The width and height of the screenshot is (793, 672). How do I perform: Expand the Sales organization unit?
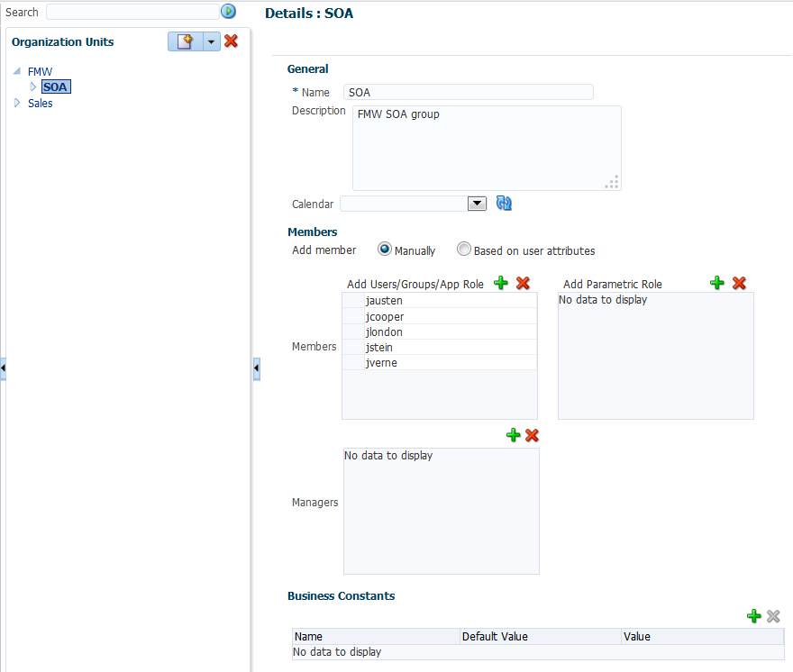[16, 103]
